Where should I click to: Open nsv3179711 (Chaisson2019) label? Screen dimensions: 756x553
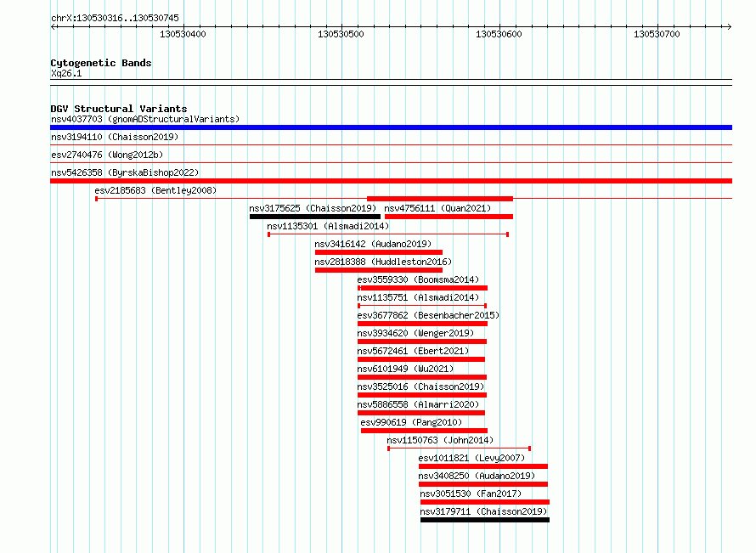[483, 511]
